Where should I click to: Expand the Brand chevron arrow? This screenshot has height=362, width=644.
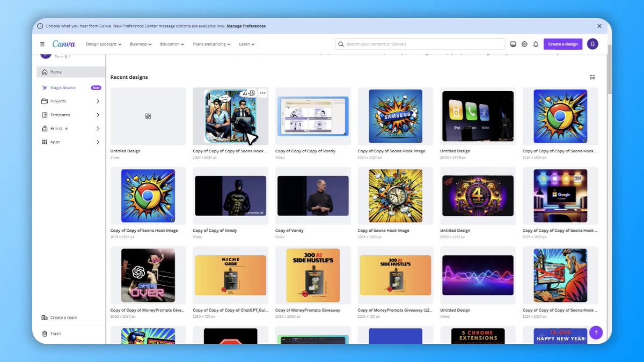(98, 129)
